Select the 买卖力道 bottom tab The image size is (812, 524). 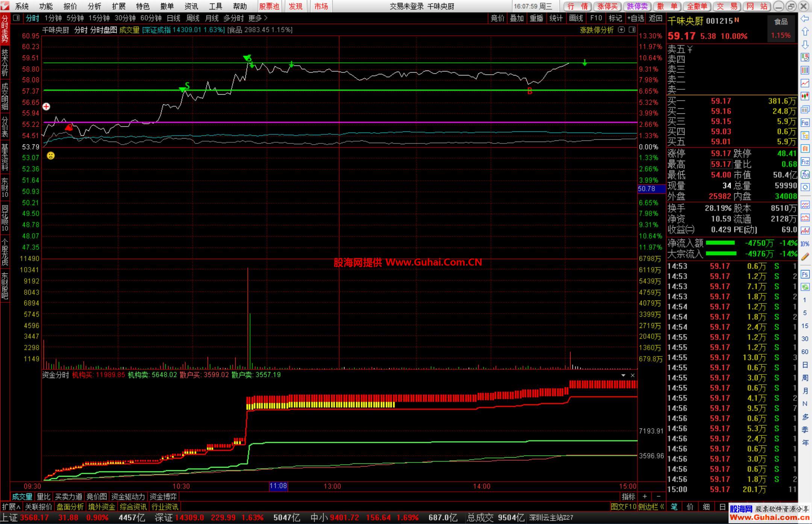point(68,497)
